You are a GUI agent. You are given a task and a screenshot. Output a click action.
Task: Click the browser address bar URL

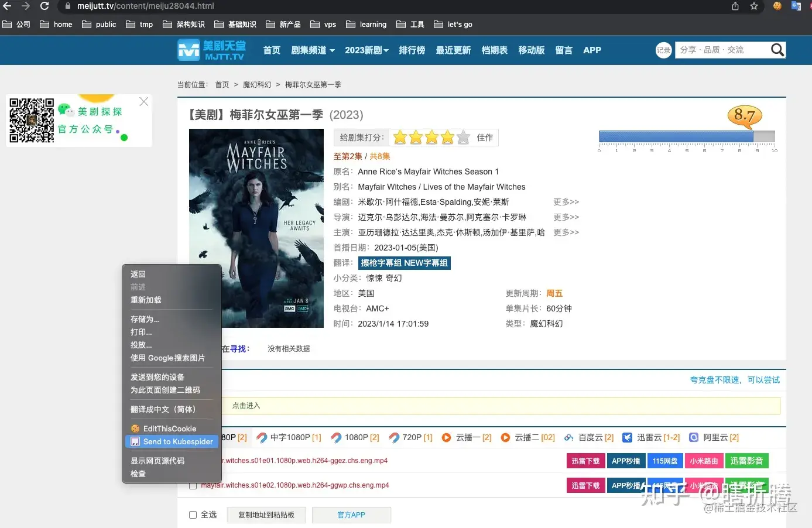coord(146,6)
